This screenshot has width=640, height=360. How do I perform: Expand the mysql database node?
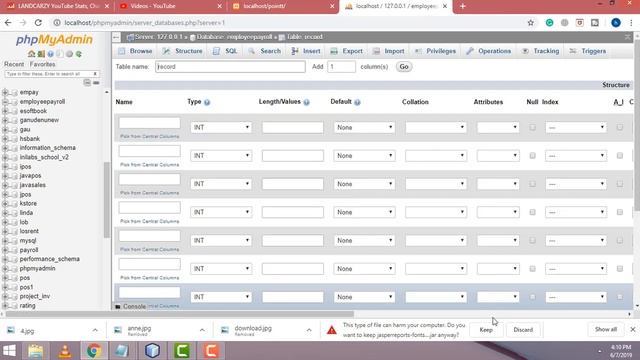click(5, 241)
